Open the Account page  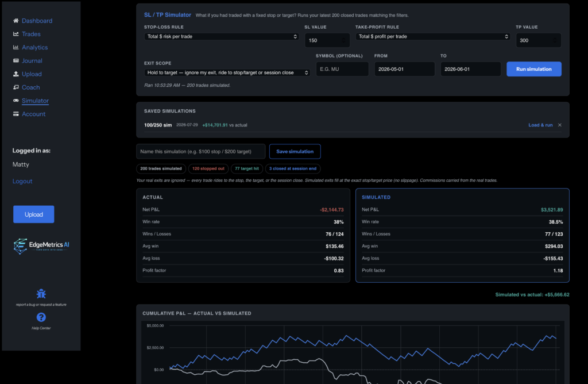click(33, 114)
